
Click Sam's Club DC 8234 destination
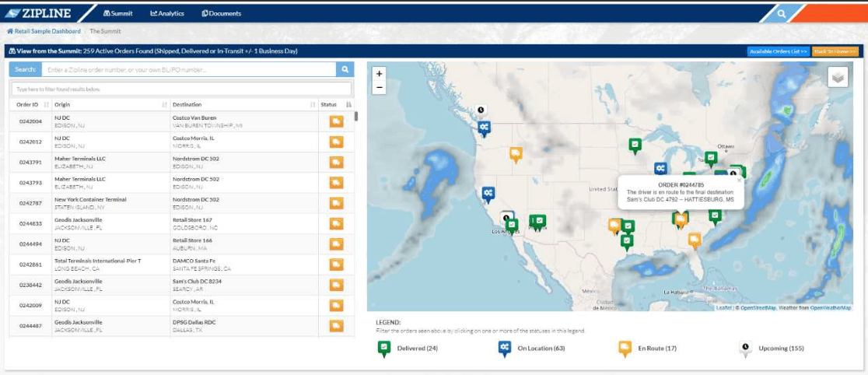coord(197,282)
